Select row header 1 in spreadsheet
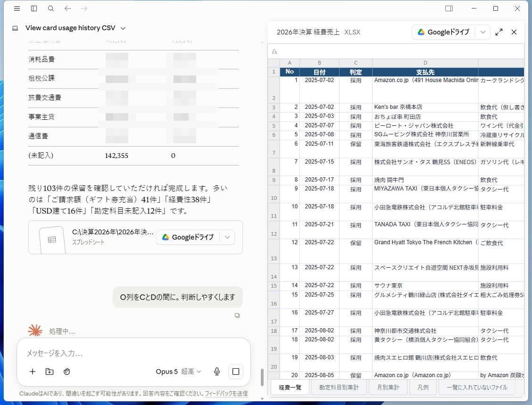Viewport: 532px width, 405px height. [x=274, y=72]
